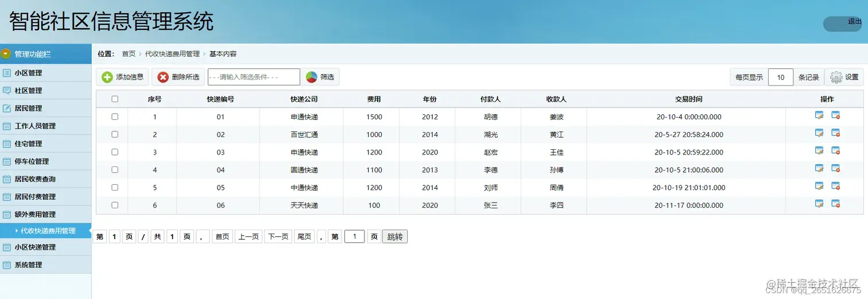This screenshot has height=299, width=868.
Task: Click the icon beside 小区管理
Action: [x=7, y=73]
